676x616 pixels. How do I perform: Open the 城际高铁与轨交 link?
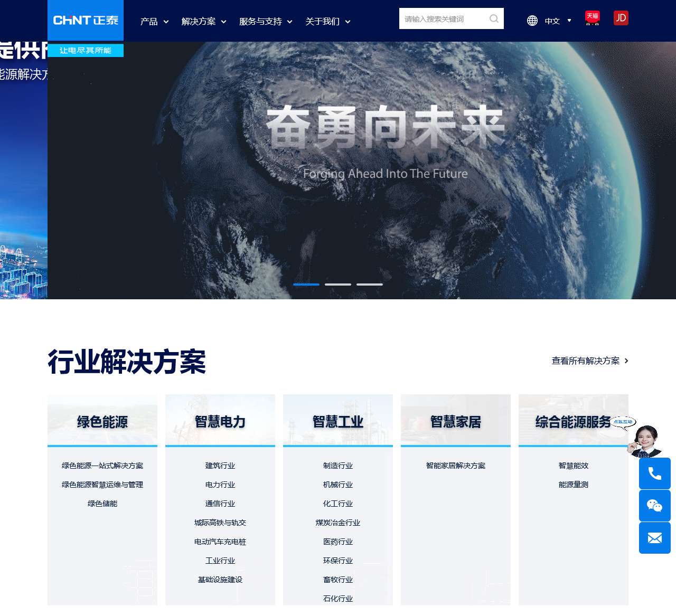tap(220, 523)
